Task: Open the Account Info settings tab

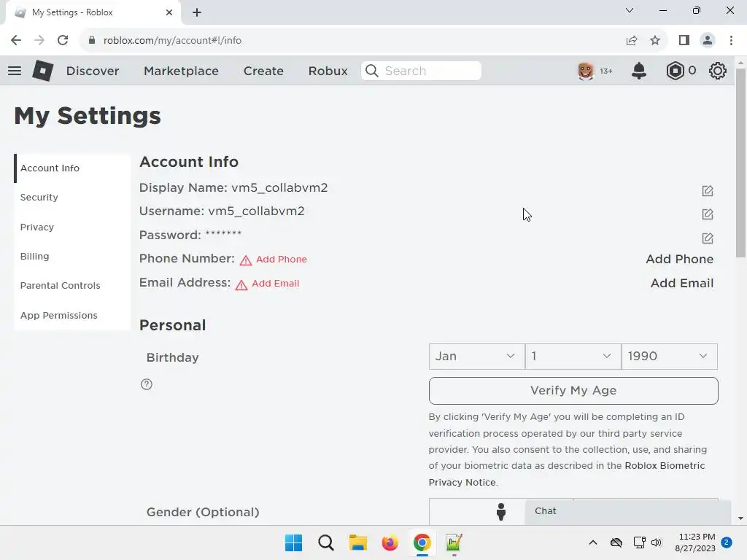Action: 72,168
